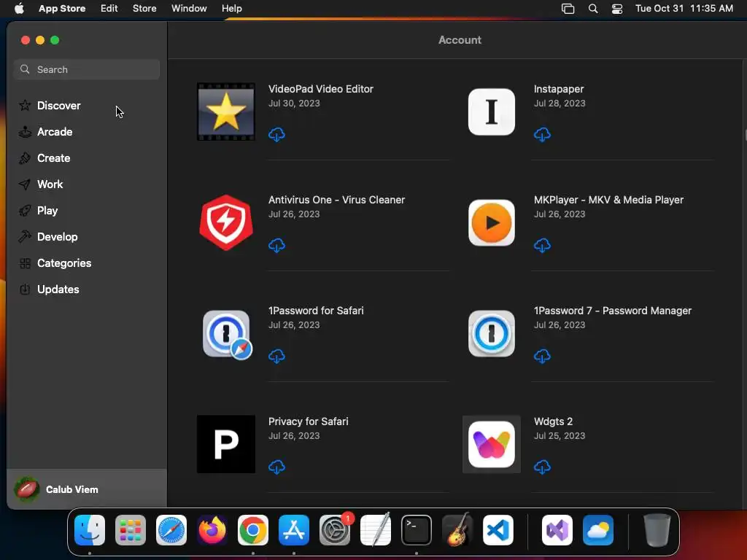Open the Store menu

pyautogui.click(x=144, y=8)
